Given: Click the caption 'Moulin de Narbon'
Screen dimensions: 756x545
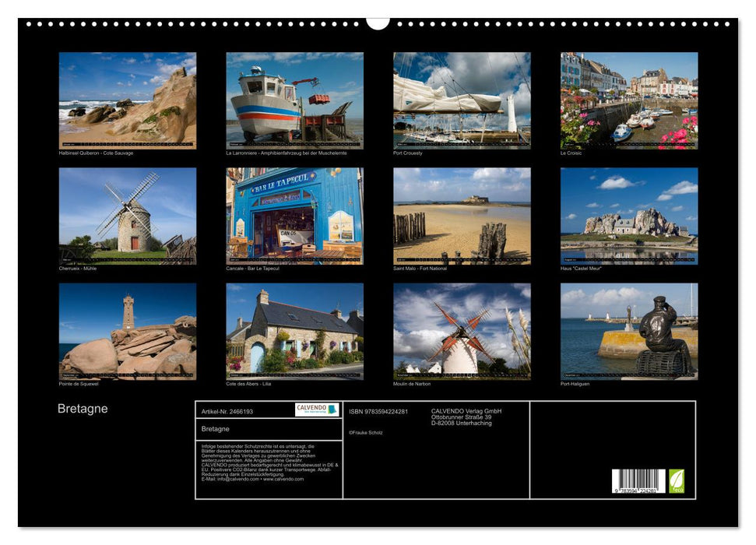Looking at the screenshot, I should click(x=412, y=384).
